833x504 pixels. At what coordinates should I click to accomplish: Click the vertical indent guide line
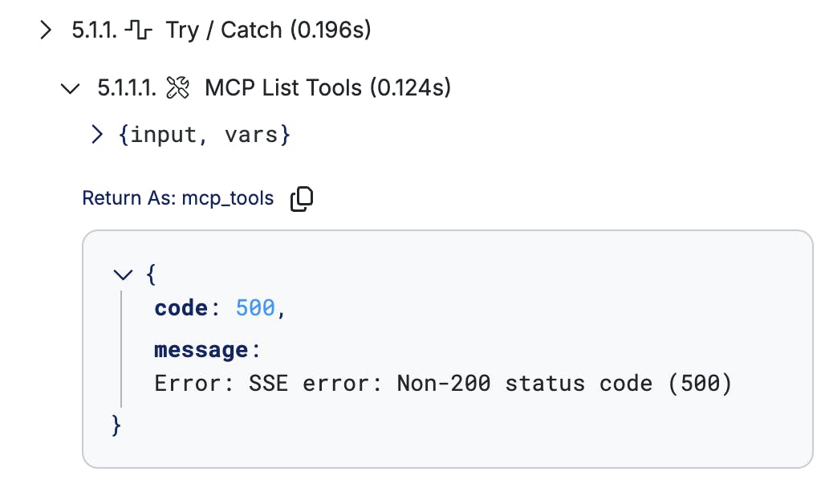[x=122, y=349]
